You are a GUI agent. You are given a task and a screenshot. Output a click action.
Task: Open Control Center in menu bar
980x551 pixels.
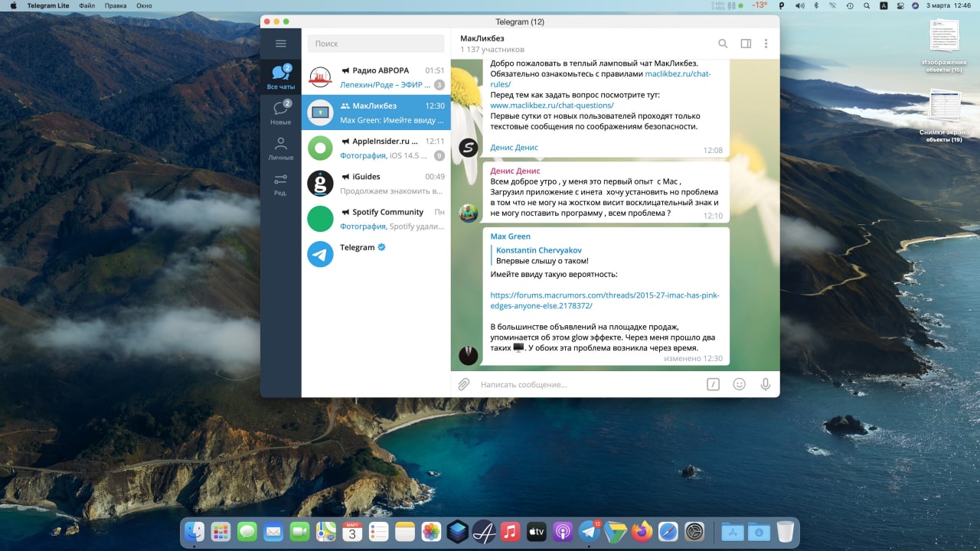(900, 5)
